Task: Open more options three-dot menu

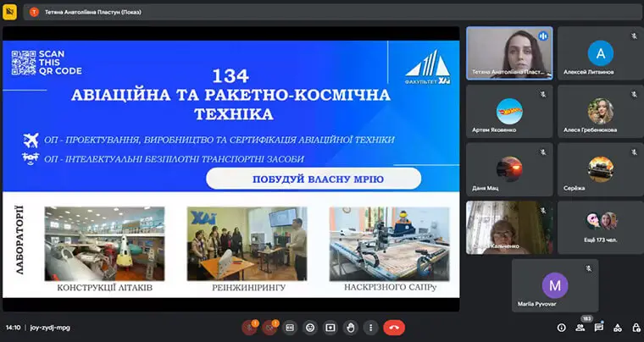Action: click(371, 327)
